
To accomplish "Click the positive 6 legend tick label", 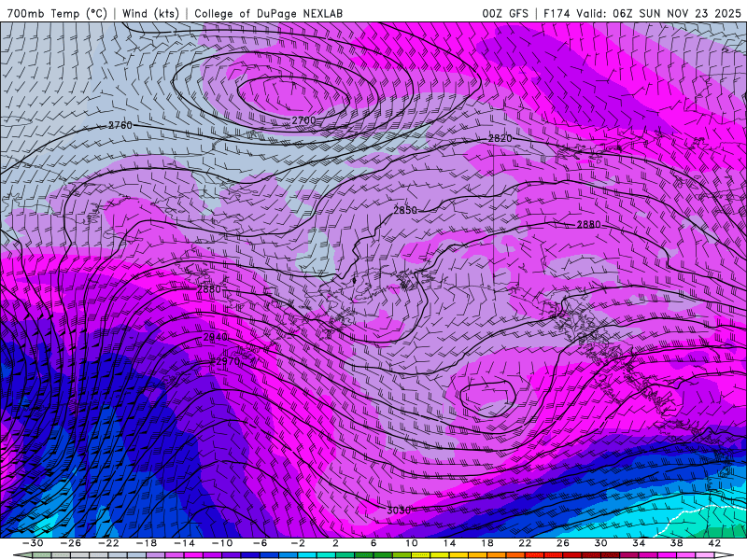I will pyautogui.click(x=373, y=543).
